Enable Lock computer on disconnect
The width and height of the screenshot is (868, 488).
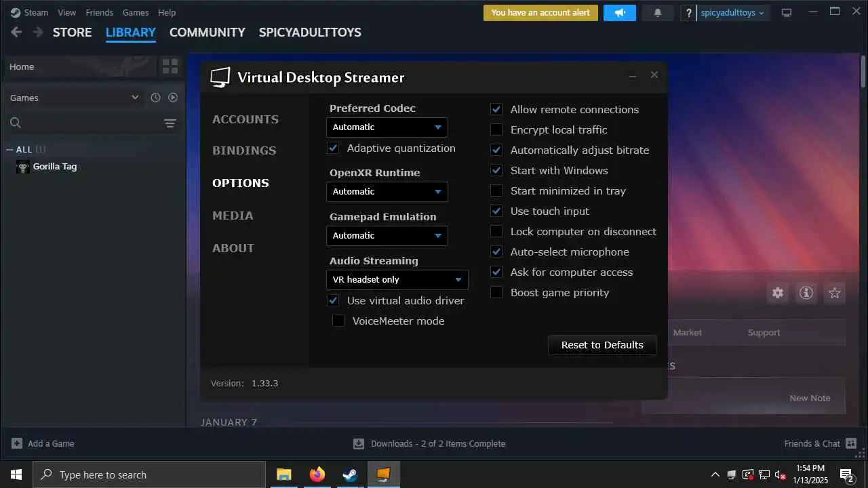tap(496, 231)
